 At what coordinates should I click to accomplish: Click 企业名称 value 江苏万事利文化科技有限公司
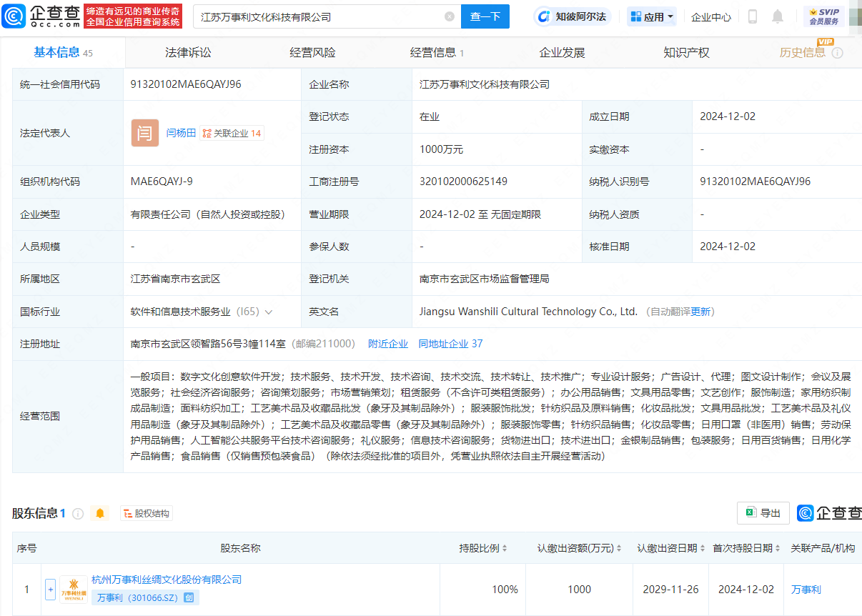pyautogui.click(x=485, y=84)
